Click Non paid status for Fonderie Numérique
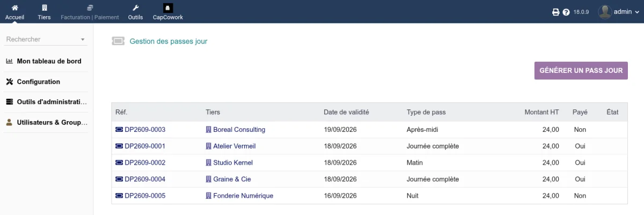Viewport: 644px width, 215px height. (580, 196)
